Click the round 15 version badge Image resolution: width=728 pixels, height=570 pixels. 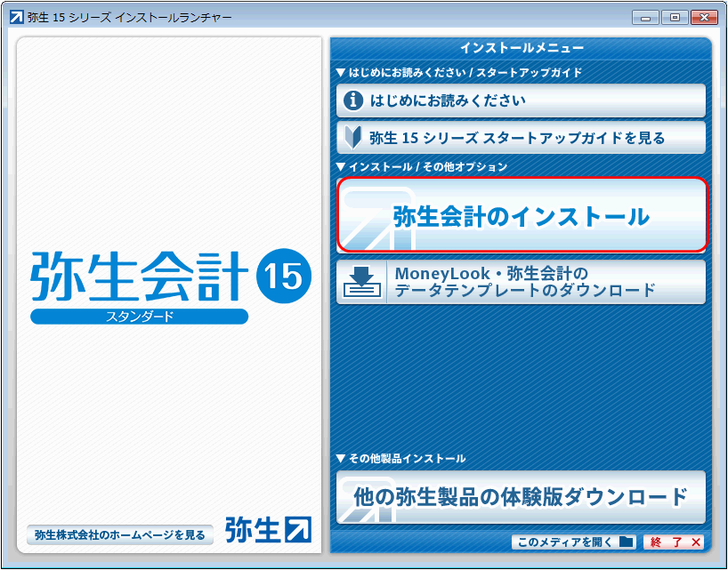[x=284, y=276]
